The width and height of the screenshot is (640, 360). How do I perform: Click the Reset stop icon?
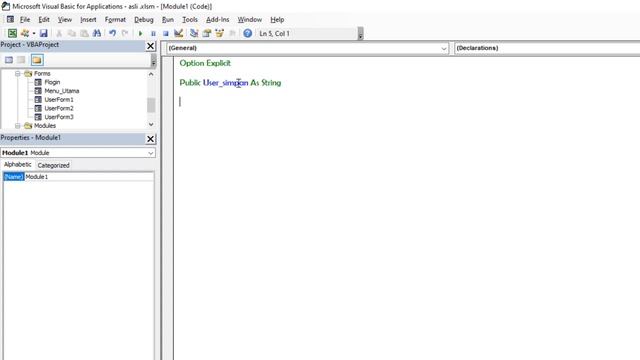point(166,33)
